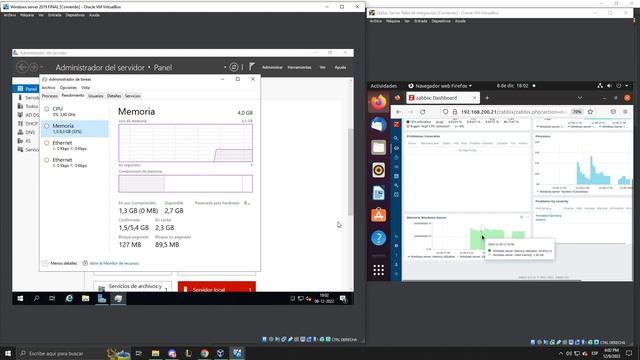Open Firefox list all tabs chevron
Image resolution: width=640 pixels, height=360 pixels.
click(x=580, y=98)
